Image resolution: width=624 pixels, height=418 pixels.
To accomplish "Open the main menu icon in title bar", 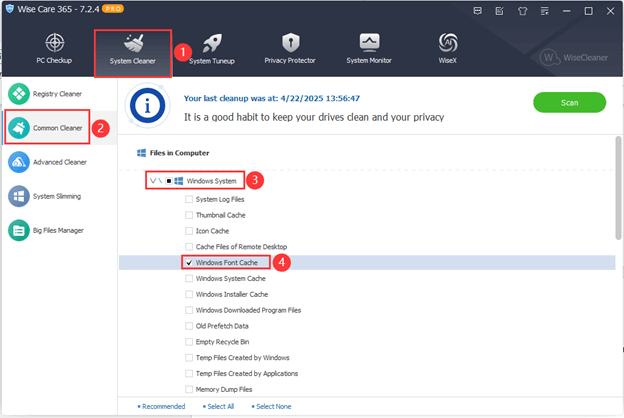I will coord(544,11).
